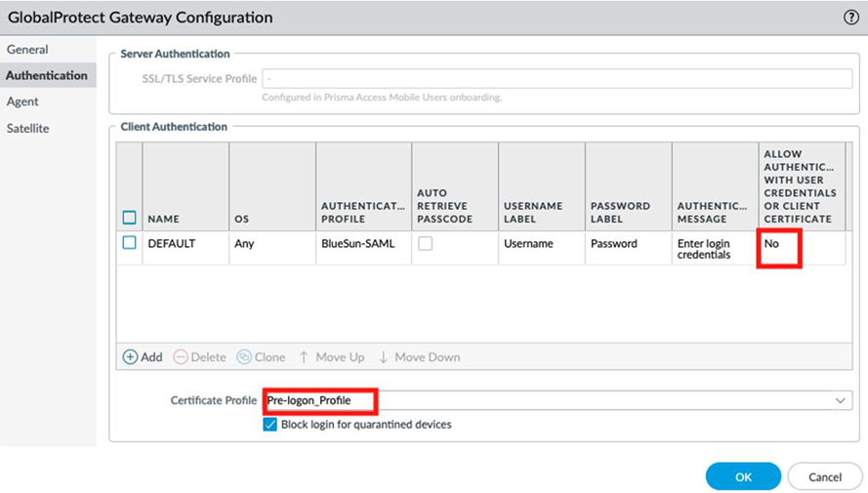Click the Delete minus icon
Image resolution: width=868 pixels, height=493 pixels.
click(x=180, y=357)
